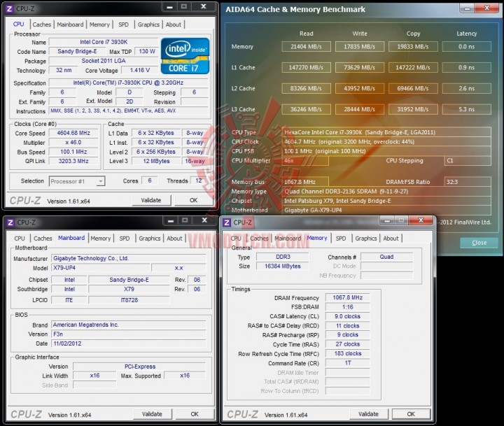The height and width of the screenshot is (426, 504).
Task: Open About tab in top CPU-Z window
Action: 174,24
